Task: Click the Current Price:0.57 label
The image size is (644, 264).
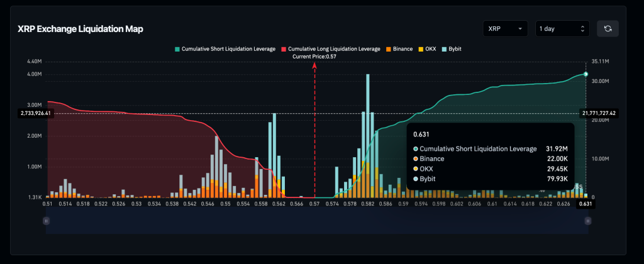Action: pos(314,57)
